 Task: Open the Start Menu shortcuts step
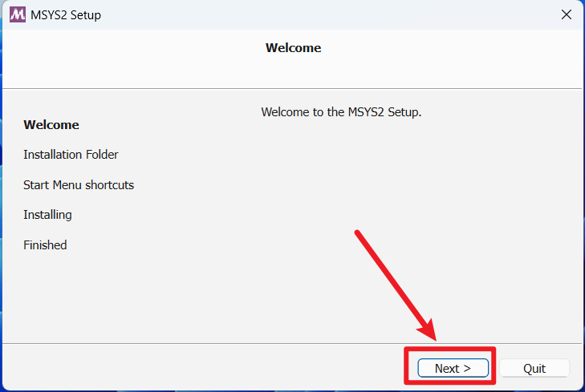(79, 185)
